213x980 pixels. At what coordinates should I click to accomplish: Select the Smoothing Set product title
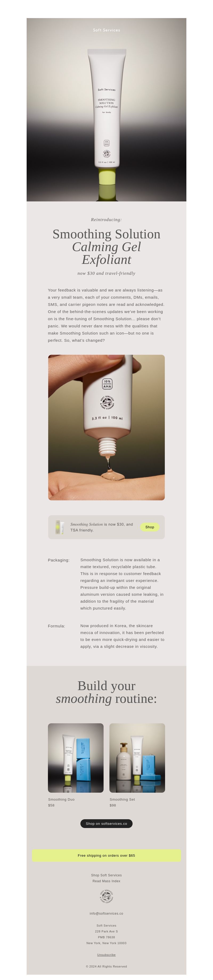122,799
